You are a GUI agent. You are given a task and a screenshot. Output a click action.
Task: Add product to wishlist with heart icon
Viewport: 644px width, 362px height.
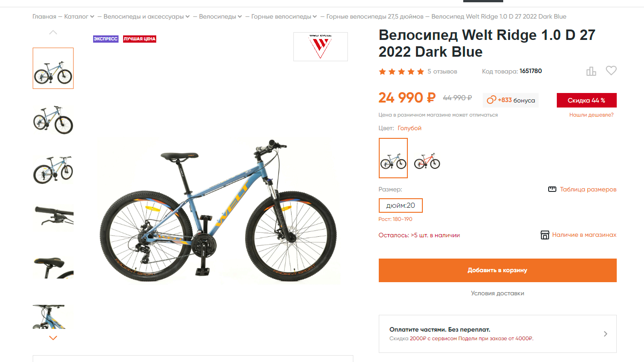tap(611, 71)
